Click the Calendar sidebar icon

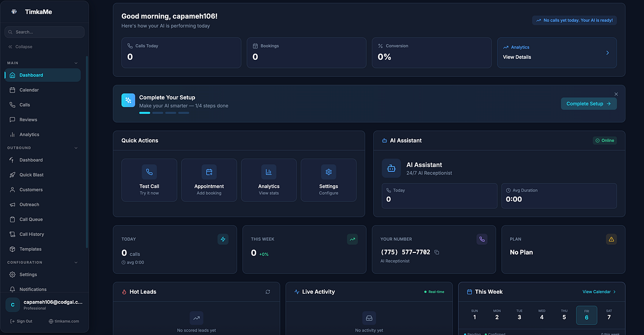click(12, 90)
